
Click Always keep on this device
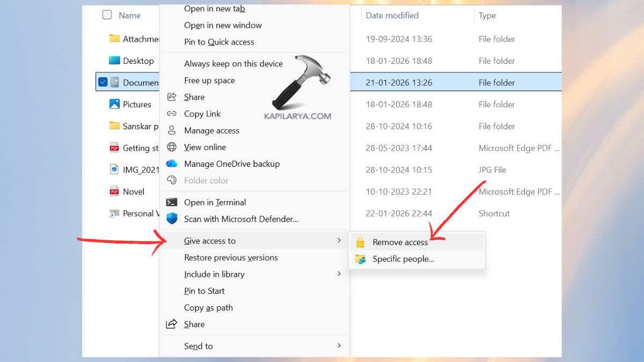tap(233, 63)
